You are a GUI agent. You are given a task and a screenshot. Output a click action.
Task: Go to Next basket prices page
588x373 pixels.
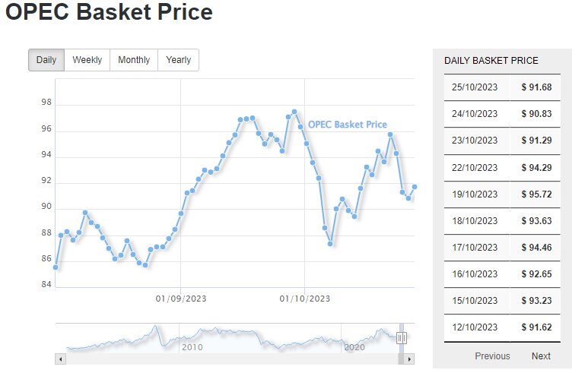pyautogui.click(x=541, y=356)
